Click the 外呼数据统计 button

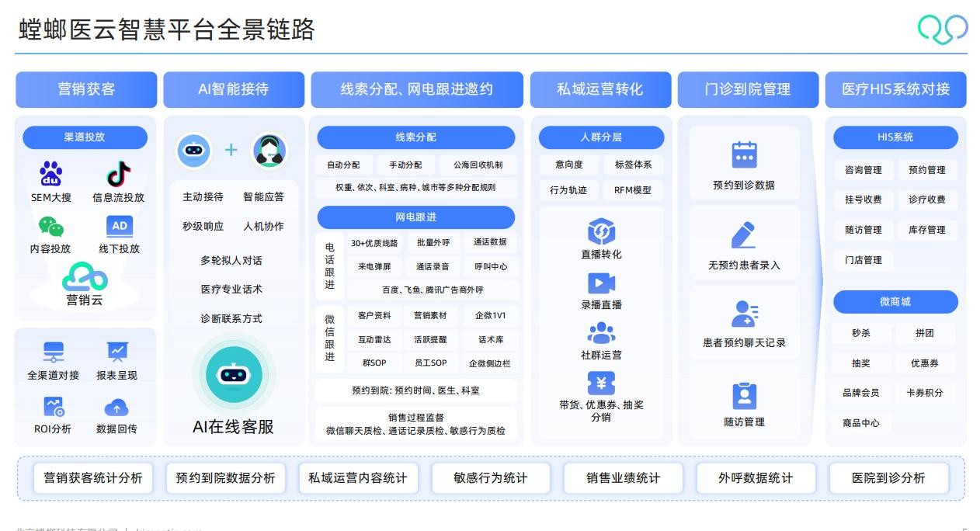tap(756, 478)
